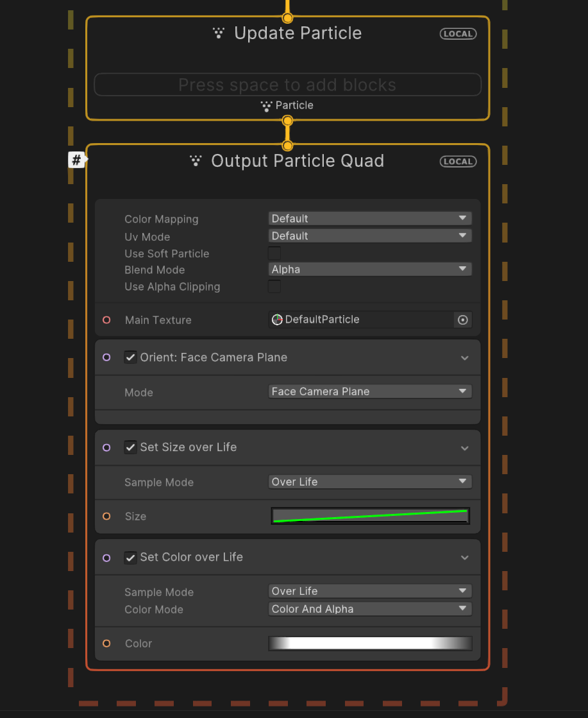Click the object picker icon for Main Texture

click(x=462, y=320)
